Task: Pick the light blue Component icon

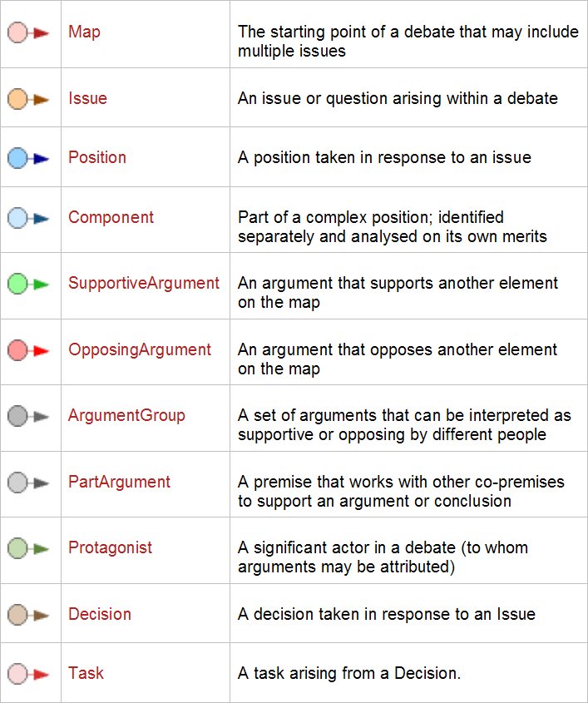Action: 28,218
